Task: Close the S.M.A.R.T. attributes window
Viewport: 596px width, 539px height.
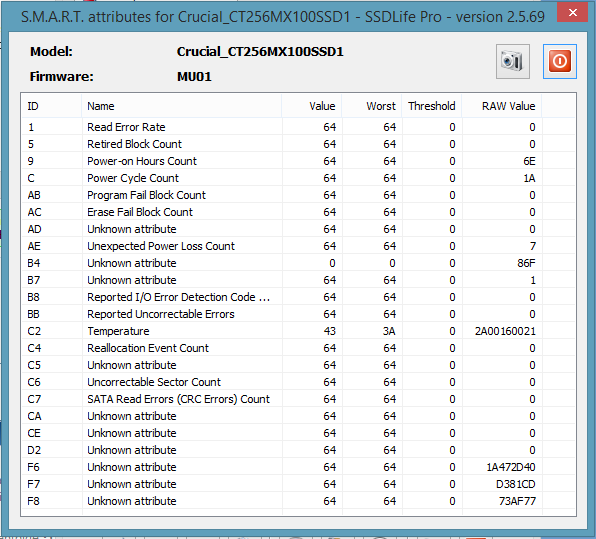Action: [573, 12]
